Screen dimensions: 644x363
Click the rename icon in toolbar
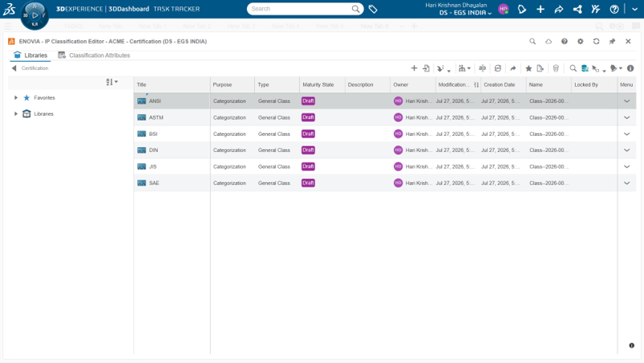[x=482, y=68]
